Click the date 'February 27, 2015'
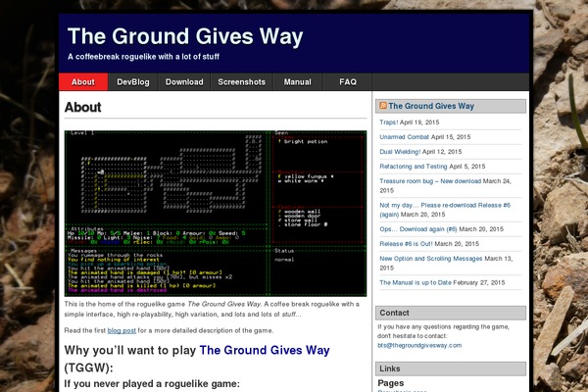 click(x=479, y=282)
